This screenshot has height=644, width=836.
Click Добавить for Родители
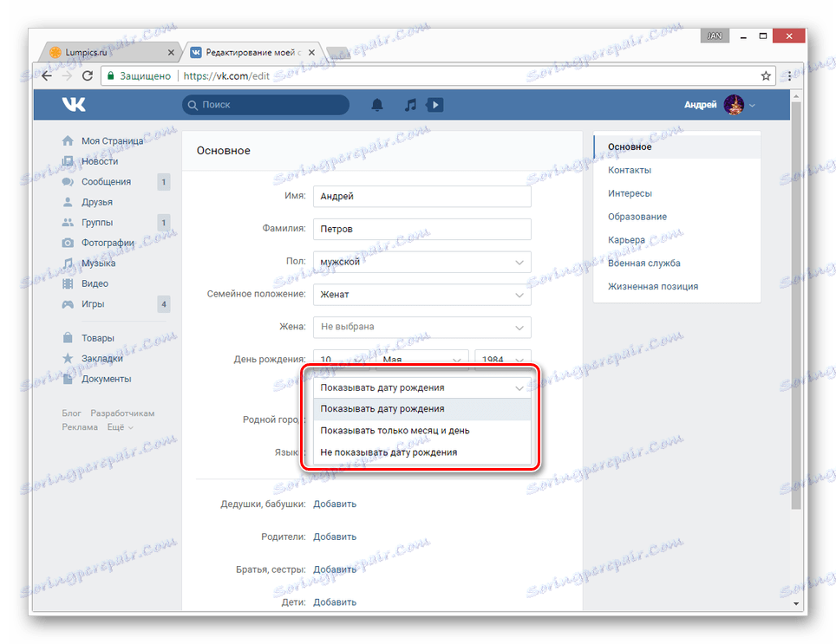click(335, 537)
